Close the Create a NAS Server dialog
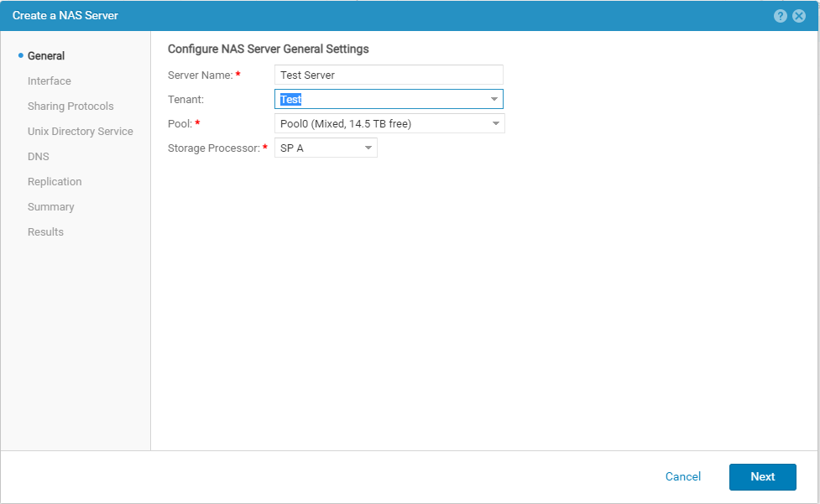820x504 pixels. (799, 16)
